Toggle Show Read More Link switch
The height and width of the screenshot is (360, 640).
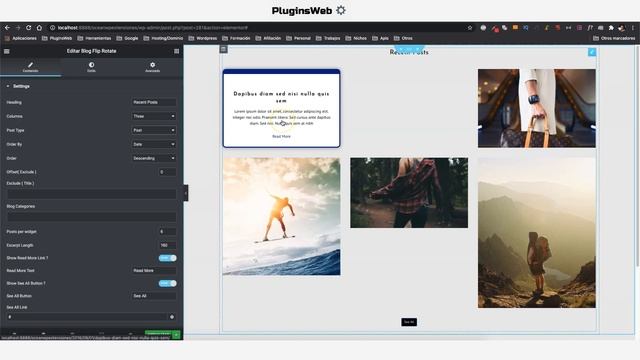click(x=167, y=258)
